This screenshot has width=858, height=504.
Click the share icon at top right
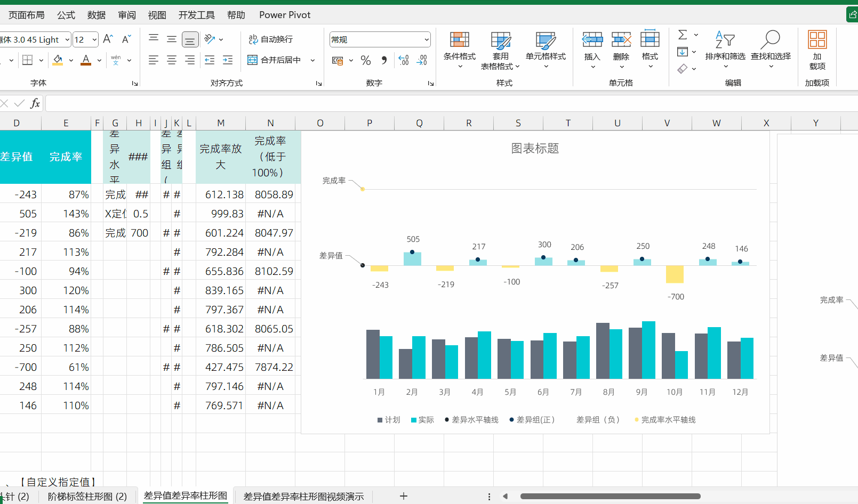click(852, 15)
